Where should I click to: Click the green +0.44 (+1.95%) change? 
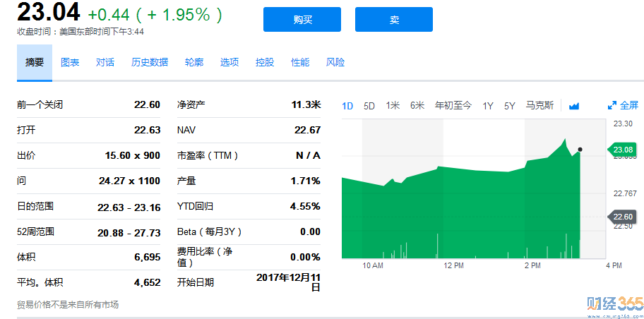[155, 15]
